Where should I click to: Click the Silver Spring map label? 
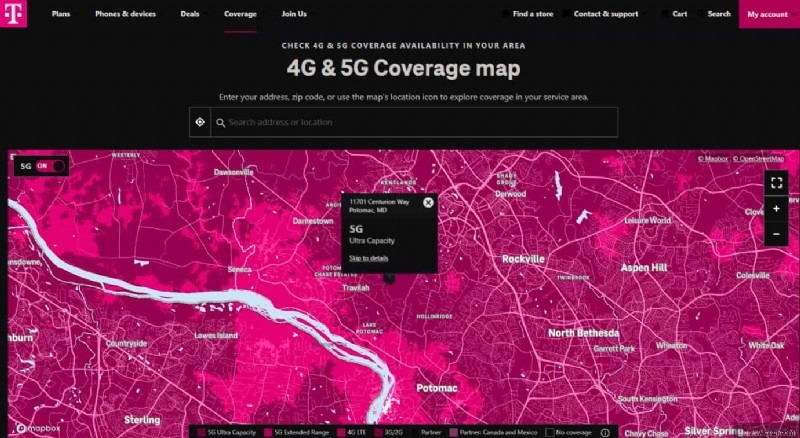[714, 431]
